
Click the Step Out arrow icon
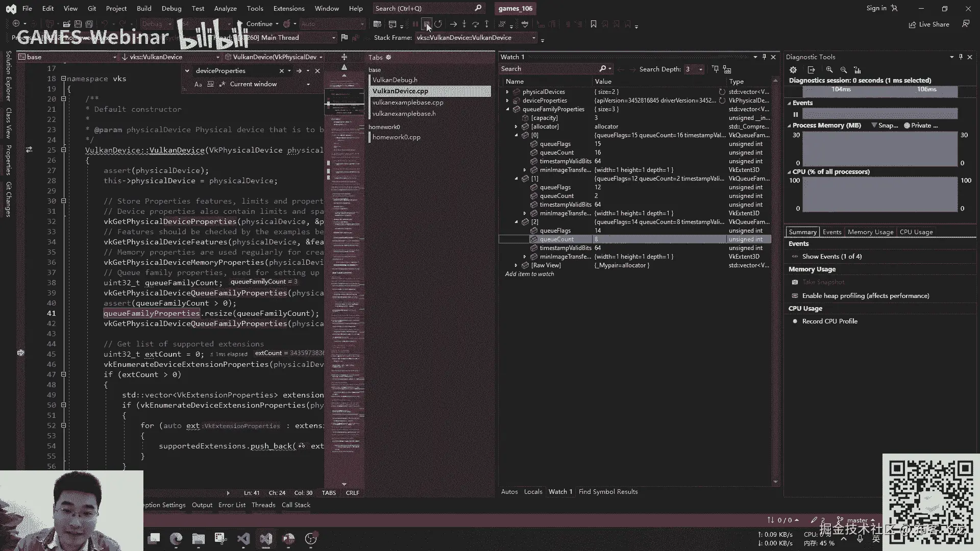pos(486,24)
